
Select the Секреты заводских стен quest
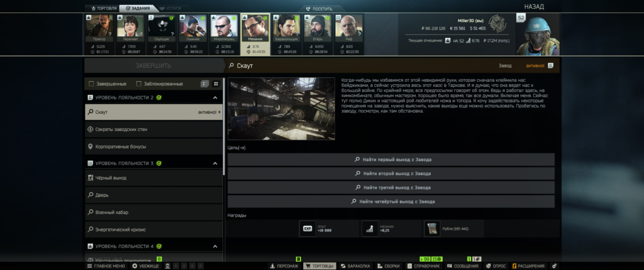tap(153, 129)
